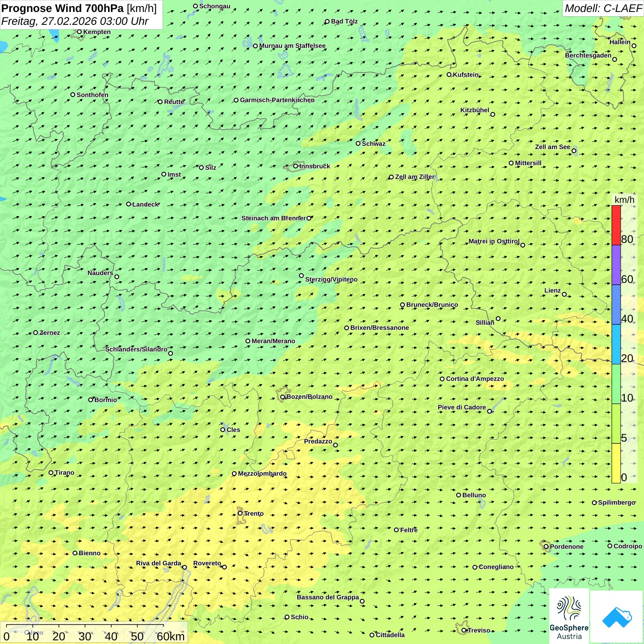Click the 'Pieve di Cadore' label
Image resolution: width=644 pixels, height=644 pixels.
point(462,407)
